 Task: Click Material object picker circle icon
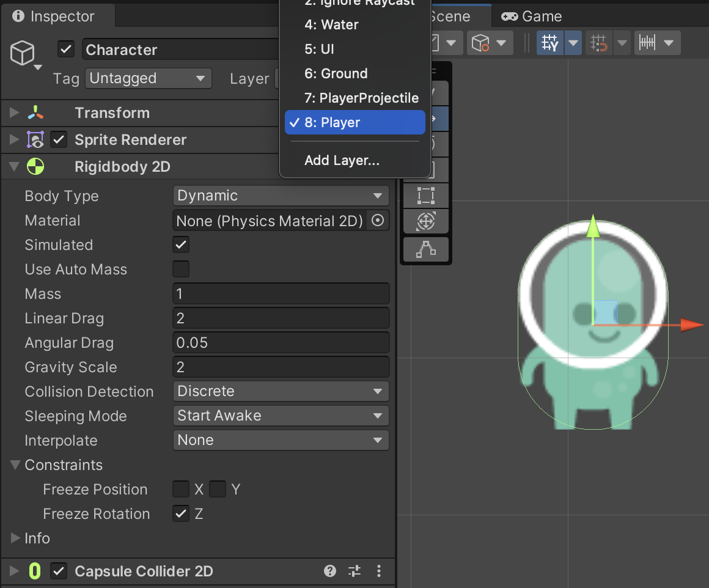(x=378, y=221)
